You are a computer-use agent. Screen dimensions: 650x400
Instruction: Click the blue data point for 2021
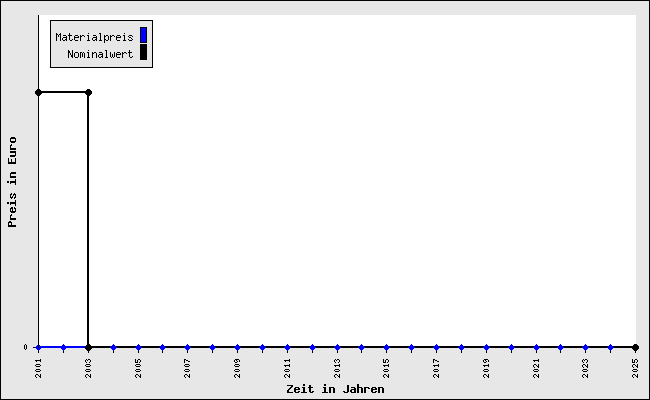[536, 348]
